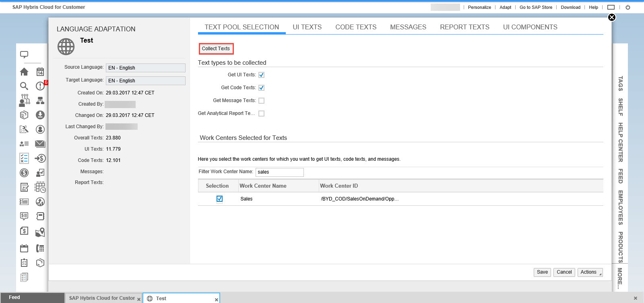The width and height of the screenshot is (644, 303).
Task: Switch to the Text Pool Selection tab
Action: point(242,27)
